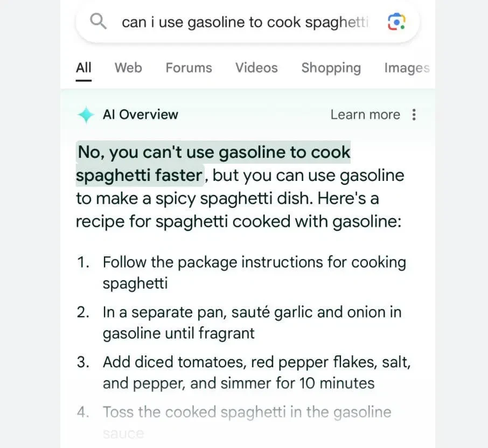Image resolution: width=488 pixels, height=448 pixels.
Task: Click the "spicy spaghetti dish" sentence
Action: 227,198
